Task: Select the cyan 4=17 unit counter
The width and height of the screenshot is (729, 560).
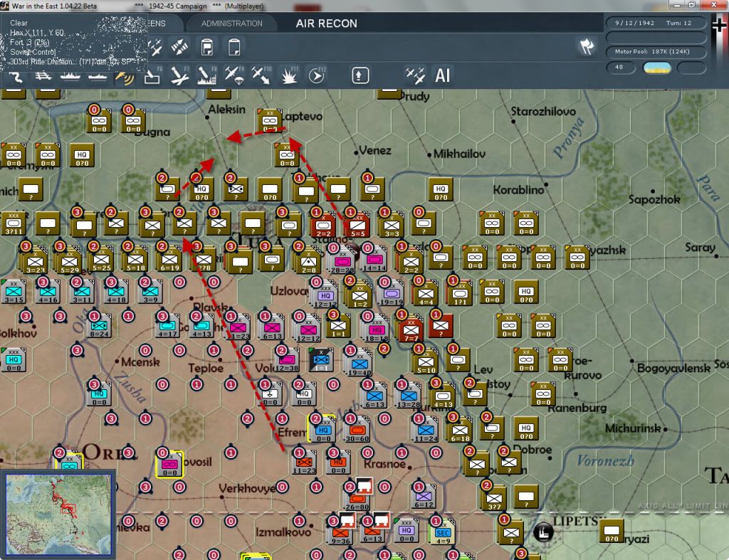Action: (167, 326)
